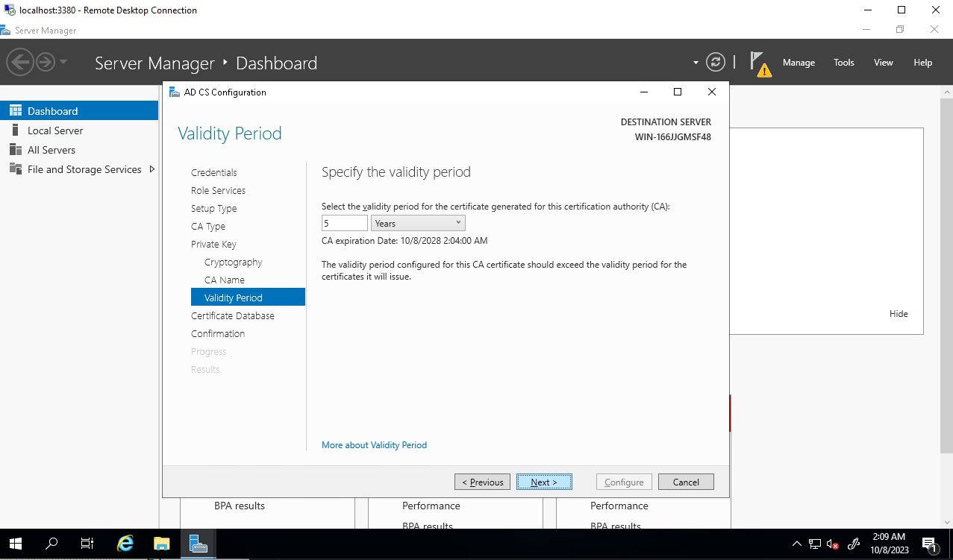953x560 pixels.
Task: Click the muted volume icon in tray
Action: tap(833, 544)
